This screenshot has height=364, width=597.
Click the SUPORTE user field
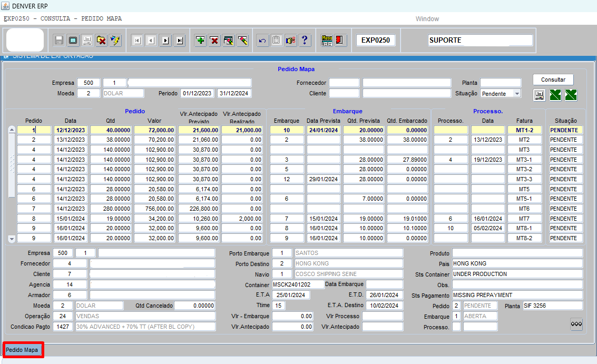coord(479,41)
